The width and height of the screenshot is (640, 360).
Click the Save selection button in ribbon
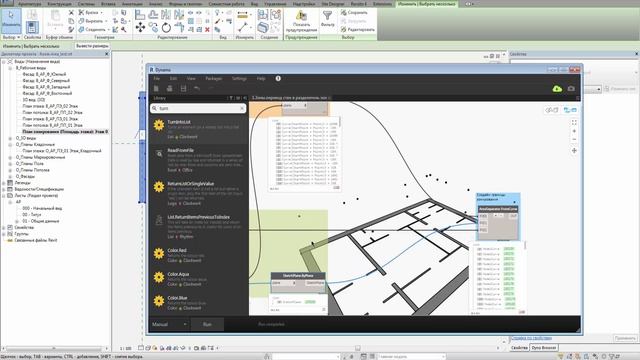pyautogui.click(x=354, y=13)
